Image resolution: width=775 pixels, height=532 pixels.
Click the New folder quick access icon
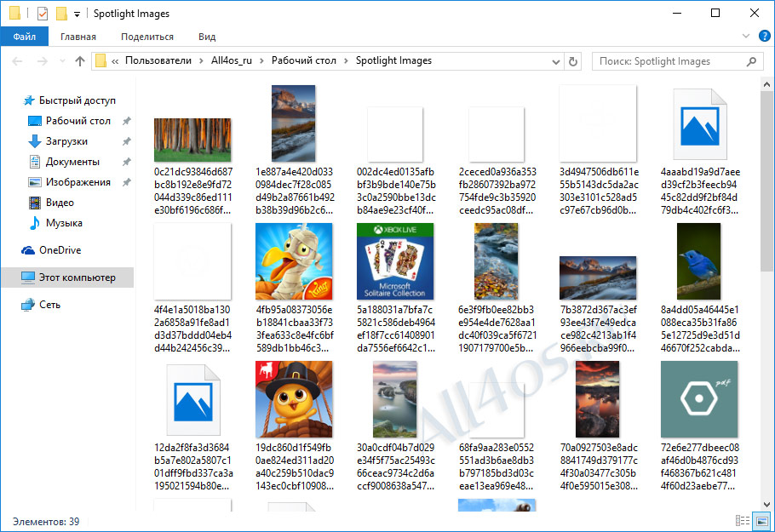tap(61, 14)
